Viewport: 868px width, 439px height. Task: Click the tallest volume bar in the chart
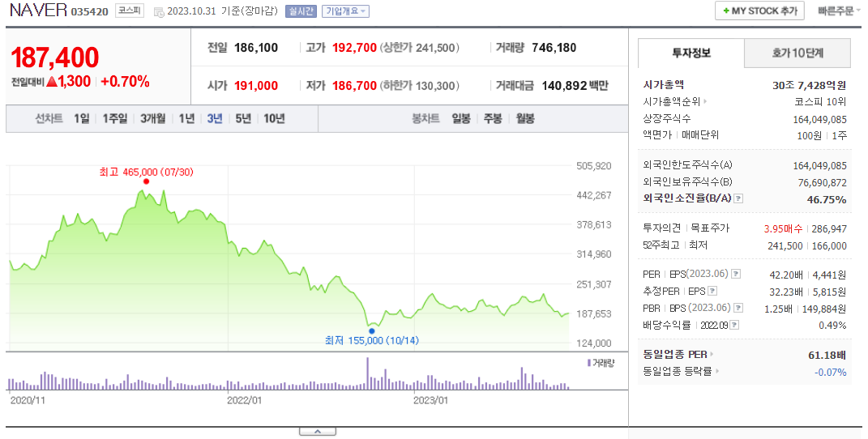click(x=367, y=374)
